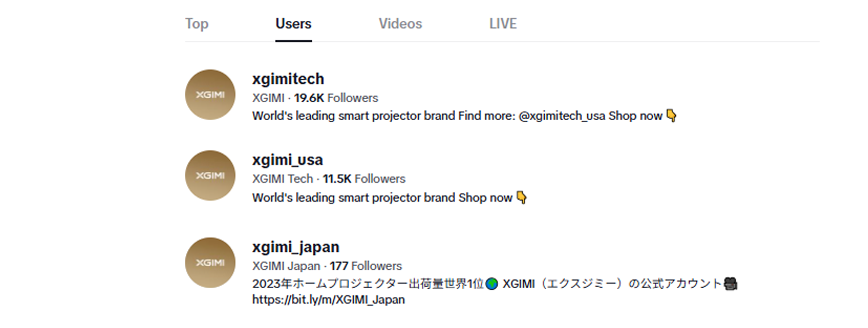Click the @xgimitech_usa mention in bio

[561, 116]
